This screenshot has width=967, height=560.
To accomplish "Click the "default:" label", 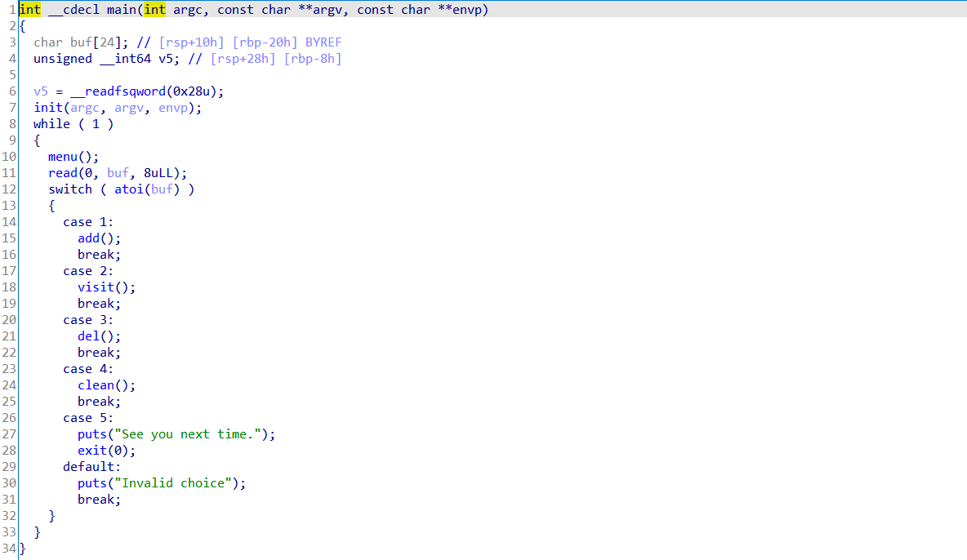I will [92, 467].
